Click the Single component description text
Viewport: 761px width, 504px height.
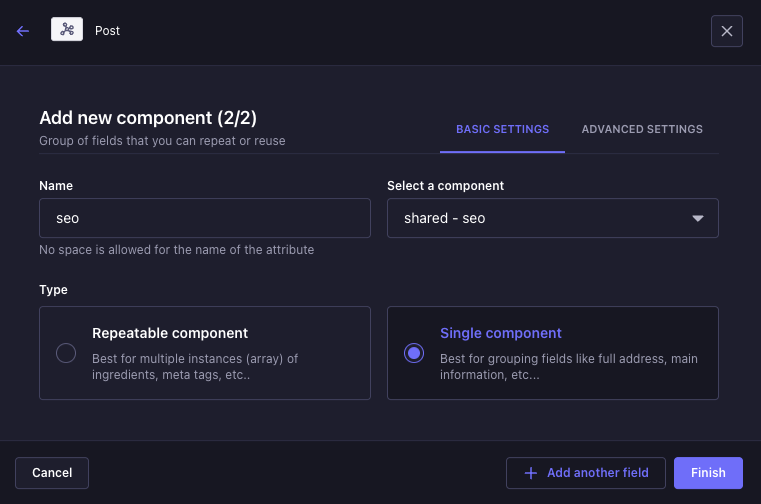pyautogui.click(x=569, y=367)
